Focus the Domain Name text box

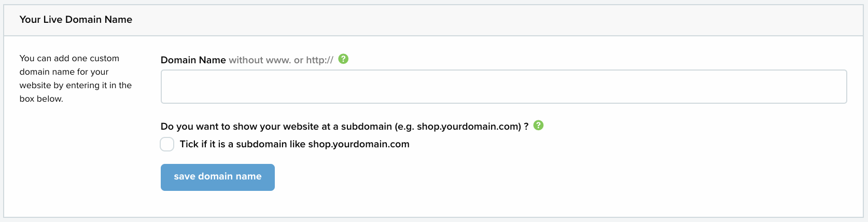pos(503,87)
